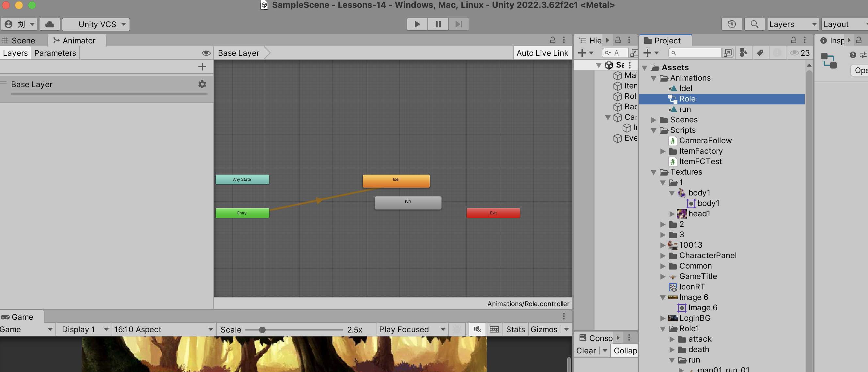This screenshot has height=372, width=868.
Task: Select the Idel state node
Action: coord(396,180)
